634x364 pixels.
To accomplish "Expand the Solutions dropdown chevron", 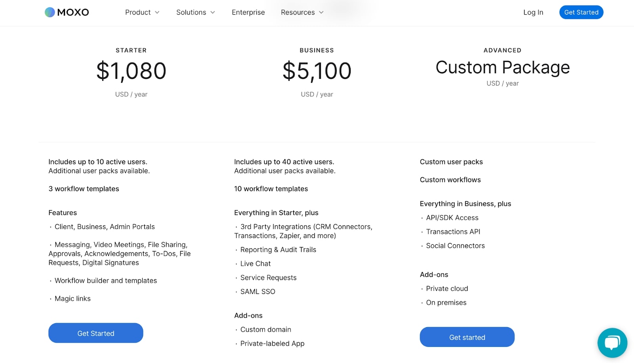I will point(213,12).
